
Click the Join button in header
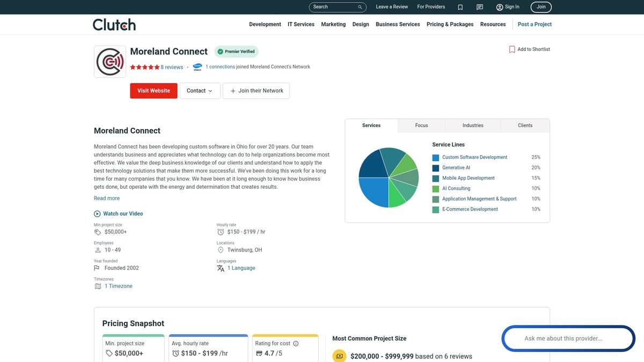click(541, 7)
